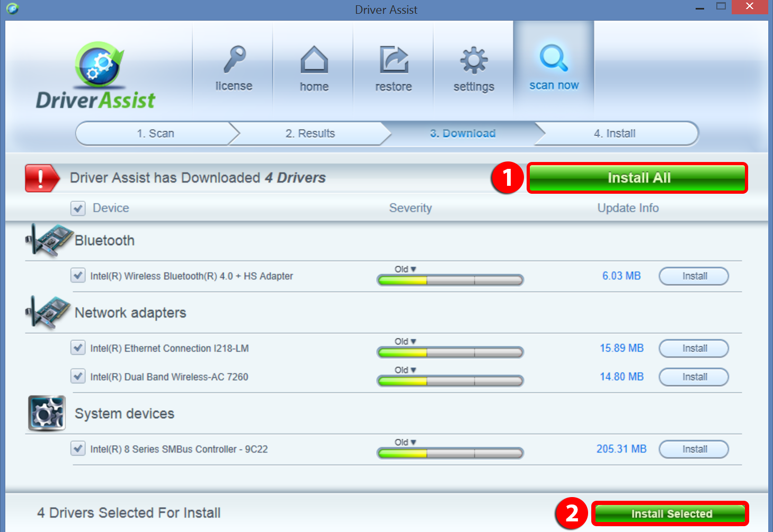Toggle the Device select-all checkbox

click(x=78, y=208)
